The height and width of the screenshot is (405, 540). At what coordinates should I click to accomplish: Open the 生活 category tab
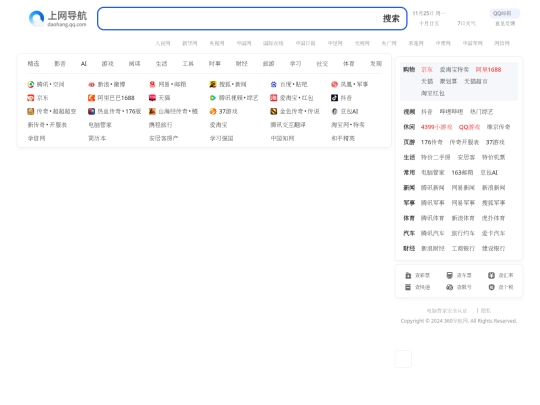coord(161,64)
